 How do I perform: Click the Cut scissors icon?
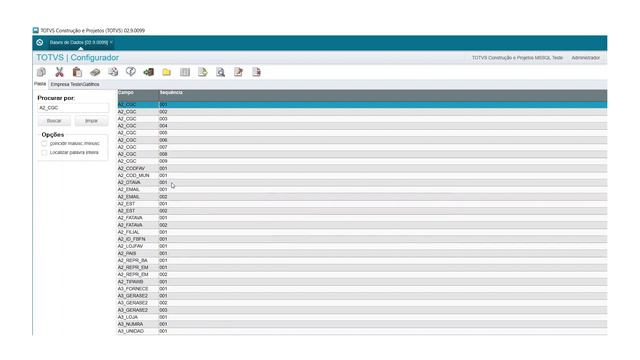[59, 72]
